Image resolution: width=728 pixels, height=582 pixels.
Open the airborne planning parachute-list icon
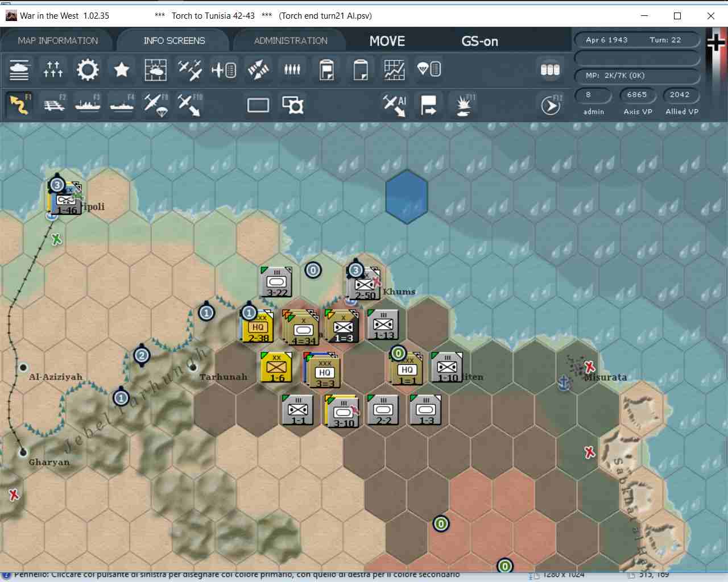click(429, 69)
